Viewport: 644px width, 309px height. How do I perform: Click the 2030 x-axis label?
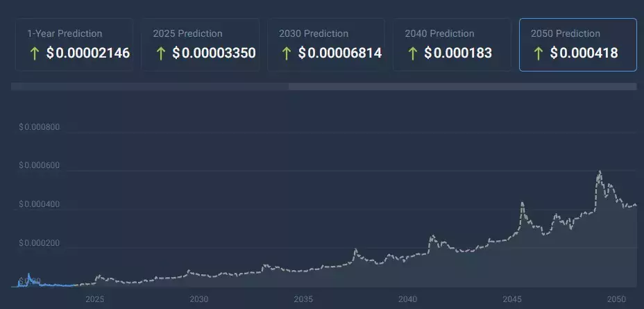tap(198, 299)
